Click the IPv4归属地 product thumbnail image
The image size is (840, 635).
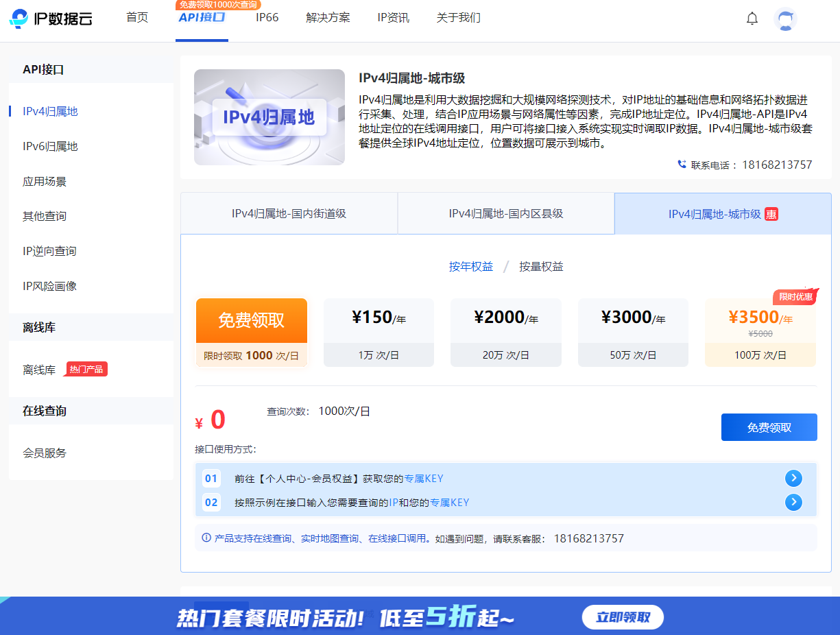point(269,117)
